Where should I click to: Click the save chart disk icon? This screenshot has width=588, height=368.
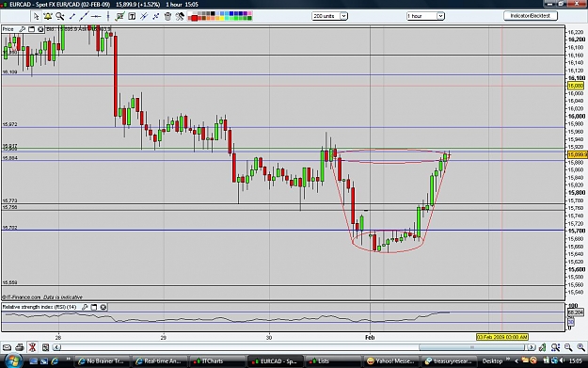tap(45, 347)
